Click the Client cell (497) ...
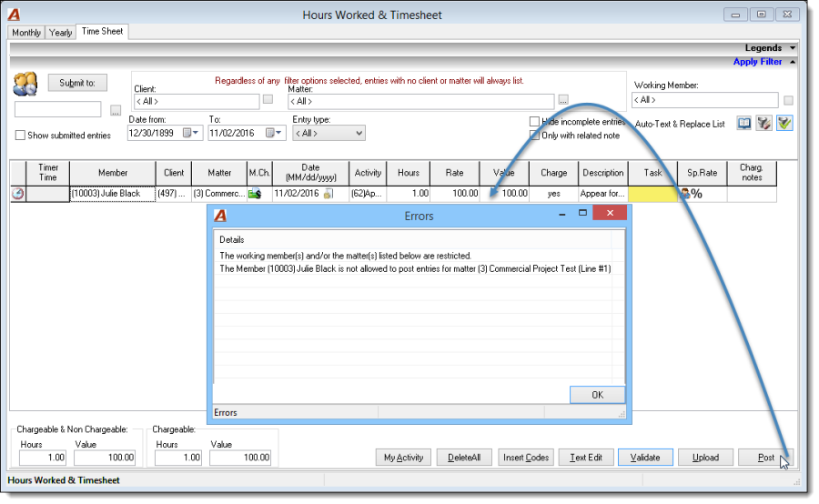The height and width of the screenshot is (504, 819). coord(174,194)
